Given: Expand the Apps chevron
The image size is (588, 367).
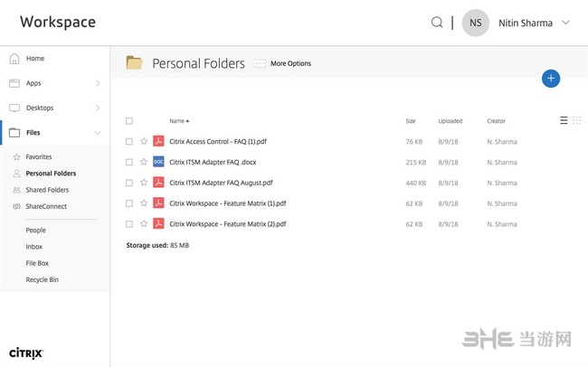Looking at the screenshot, I should point(98,83).
